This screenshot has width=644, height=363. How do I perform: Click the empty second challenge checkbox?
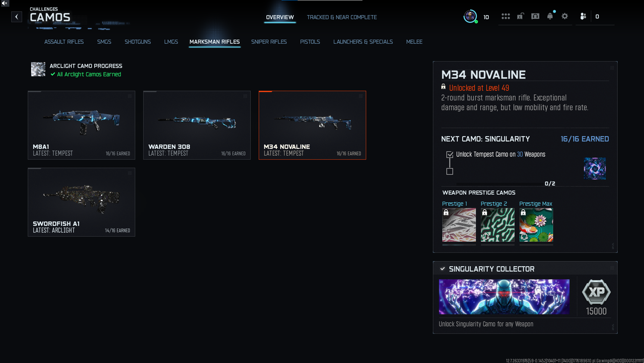pos(450,171)
